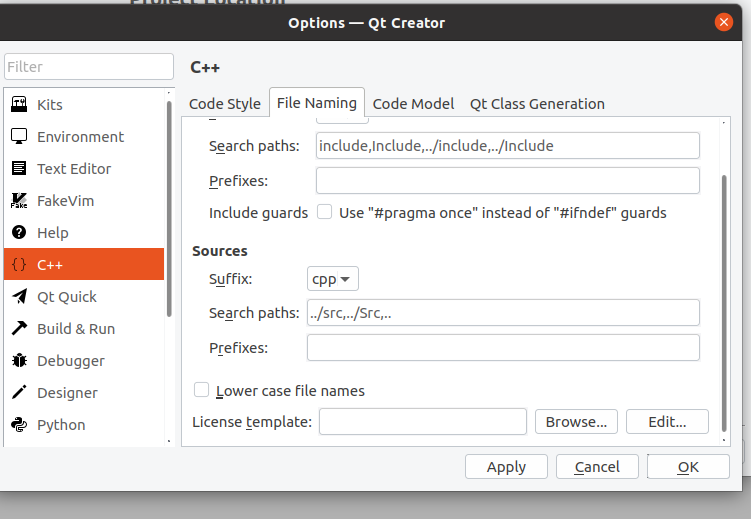Open the Text Editor page icon

point(19,169)
